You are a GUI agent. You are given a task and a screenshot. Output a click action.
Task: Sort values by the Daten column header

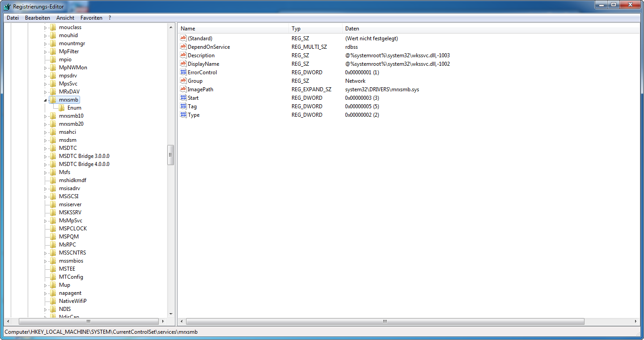[491, 29]
